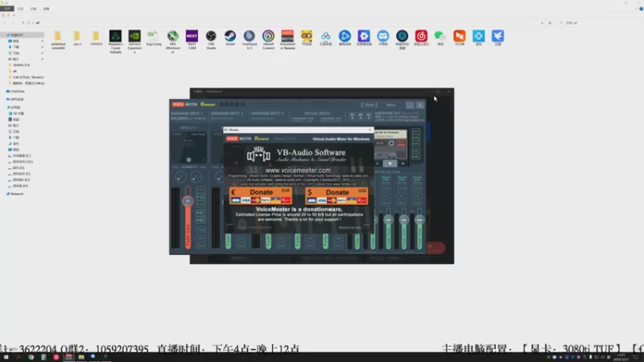
Task: Click the Intellipan voice panel pad
Action: point(189,147)
